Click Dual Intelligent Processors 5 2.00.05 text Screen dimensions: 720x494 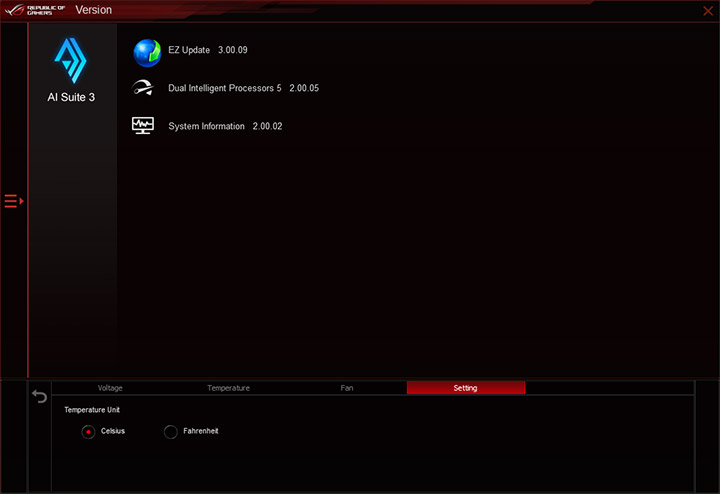(243, 88)
